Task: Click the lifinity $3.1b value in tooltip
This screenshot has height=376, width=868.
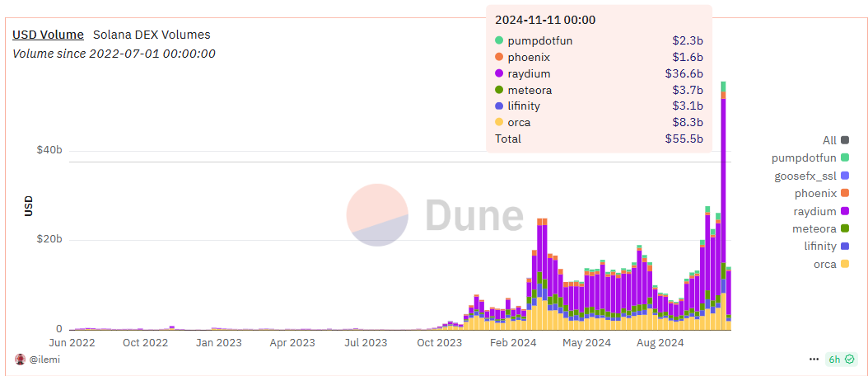Action: tap(688, 106)
